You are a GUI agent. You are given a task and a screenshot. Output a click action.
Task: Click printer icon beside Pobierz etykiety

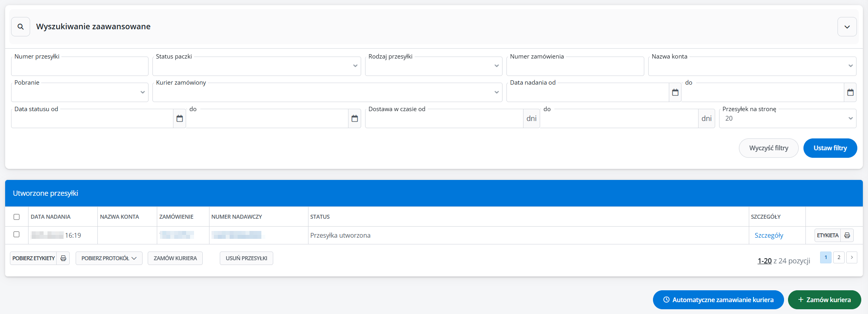(63, 258)
